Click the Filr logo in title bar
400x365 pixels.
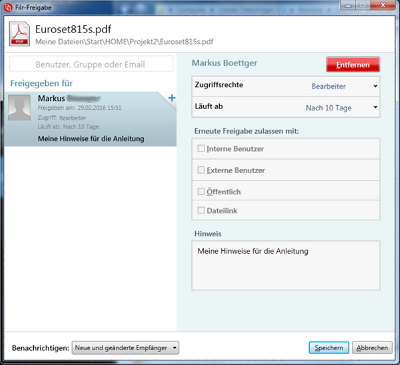[x=8, y=7]
